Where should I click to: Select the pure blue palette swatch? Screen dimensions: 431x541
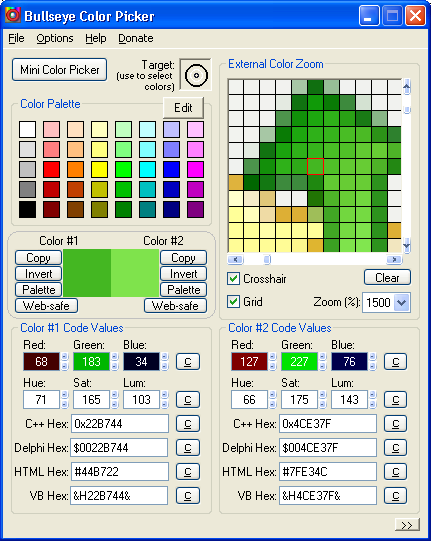[x=172, y=169]
